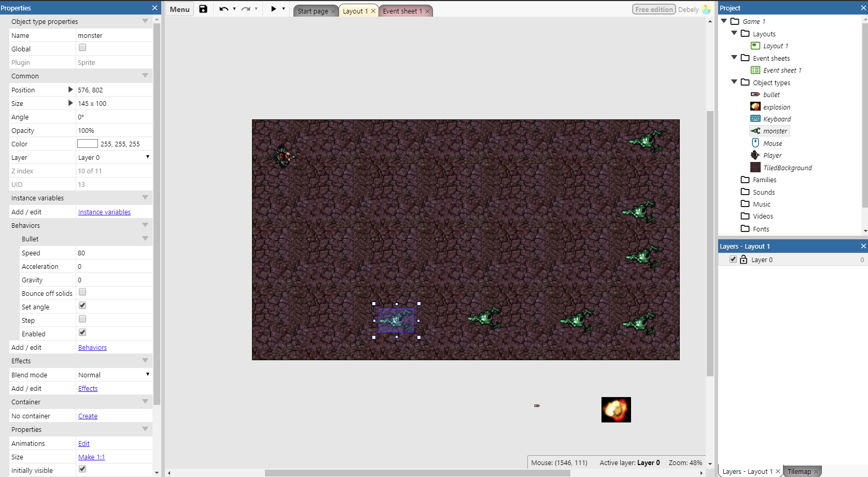Viewport: 868px width, 477px height.
Task: Collapse the Behaviors section in Properties
Action: (146, 225)
